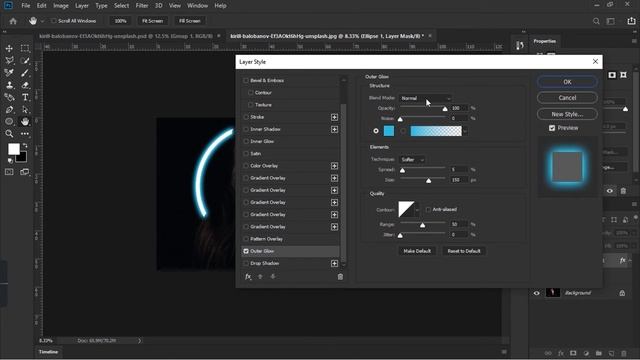Toggle Scroll All Windows checkbox
Image resolution: width=640 pixels, height=360 pixels.
coord(53,21)
